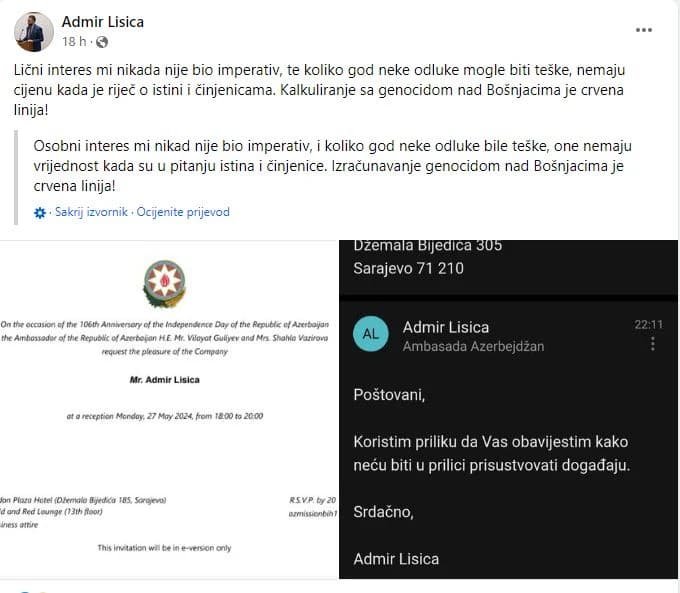Open Admir Lisica's profile picture

[x=34, y=32]
